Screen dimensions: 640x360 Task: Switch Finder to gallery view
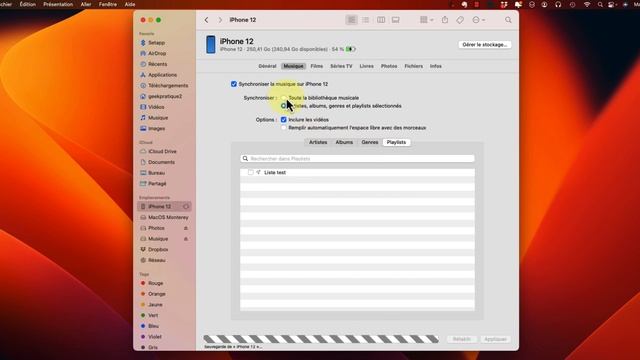click(396, 20)
